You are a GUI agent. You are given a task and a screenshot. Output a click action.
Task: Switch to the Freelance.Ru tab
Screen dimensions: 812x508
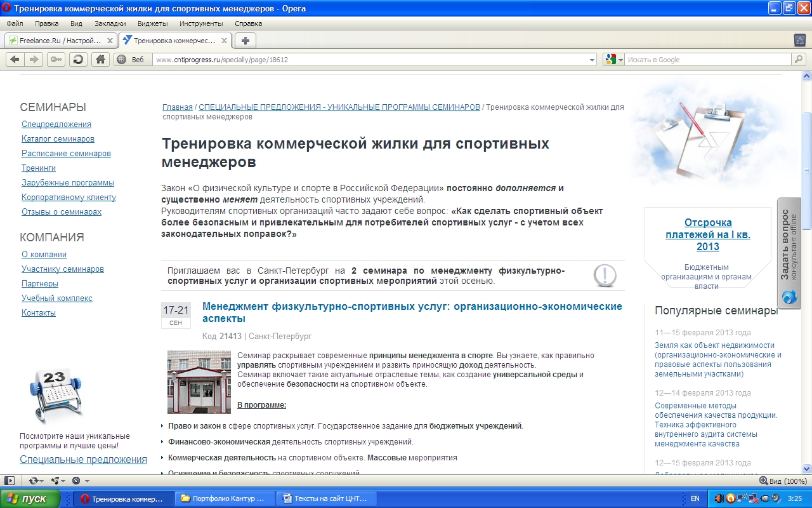click(61, 41)
